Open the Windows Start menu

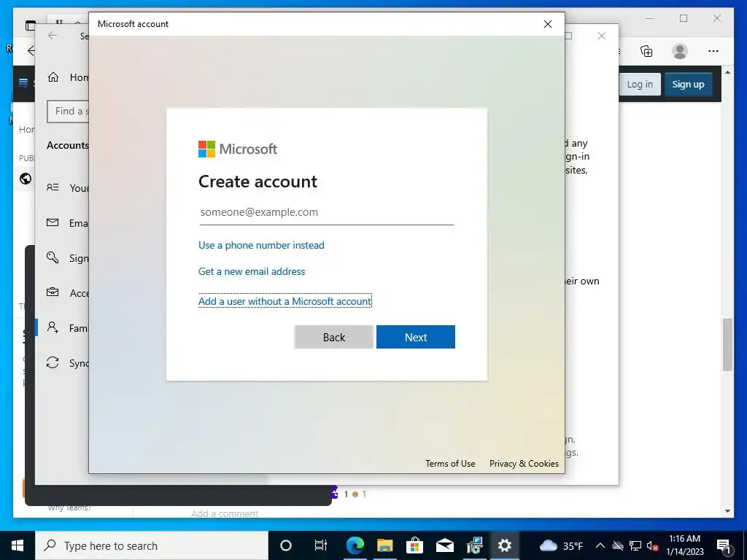coord(18,545)
